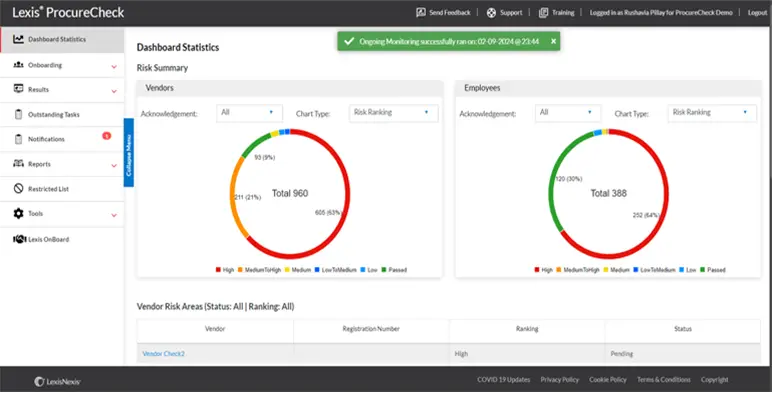Viewport: 772px width, 393px height.
Task: Select Dashboard Statistics menu item
Action: 62,40
